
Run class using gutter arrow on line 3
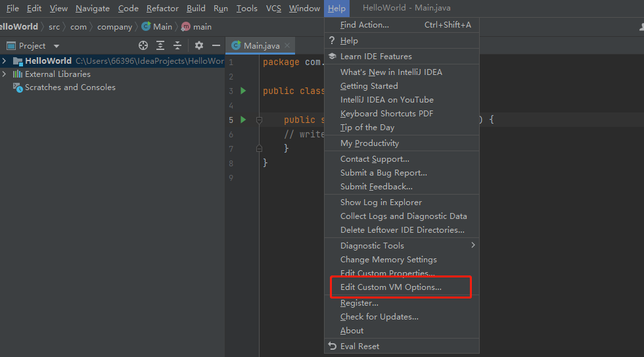[243, 91]
